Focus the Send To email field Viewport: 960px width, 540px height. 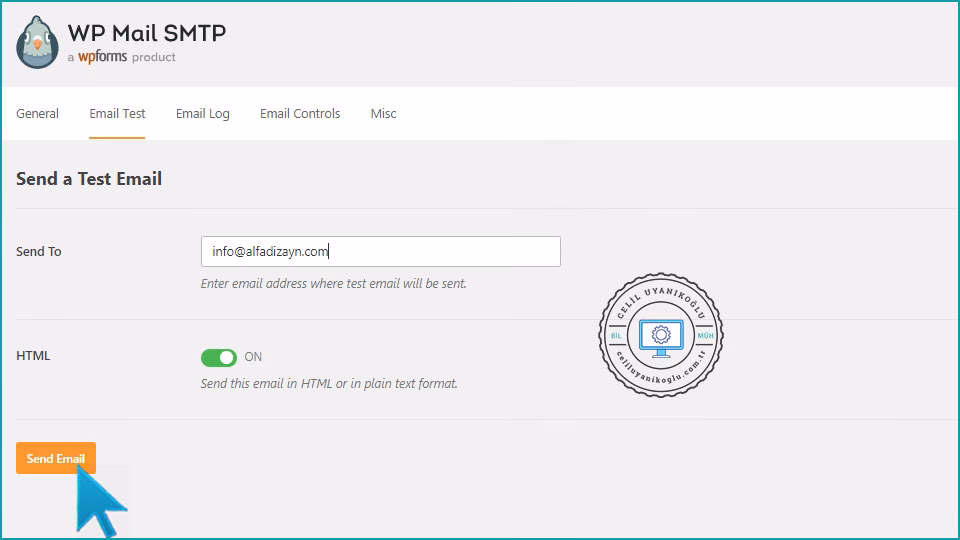[381, 252]
